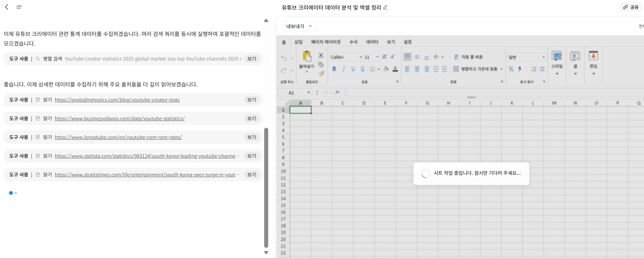Switch to the 데이터 ribbon tab
Viewport: 644px width, 258px height.
pos(372,42)
